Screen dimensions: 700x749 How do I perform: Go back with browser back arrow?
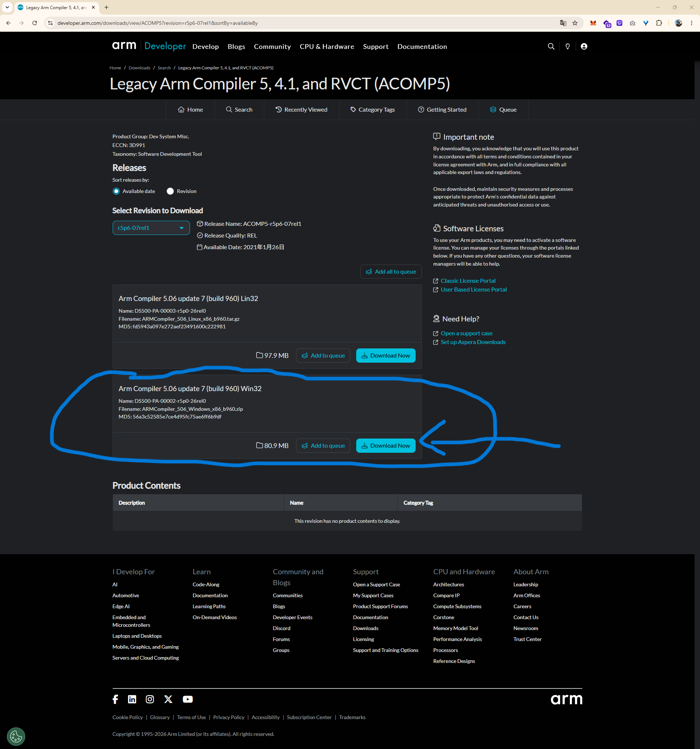point(8,23)
